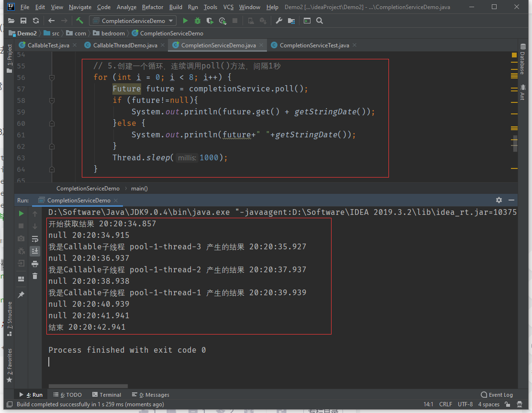Click the Print console output icon
The height and width of the screenshot is (413, 532).
(x=34, y=264)
